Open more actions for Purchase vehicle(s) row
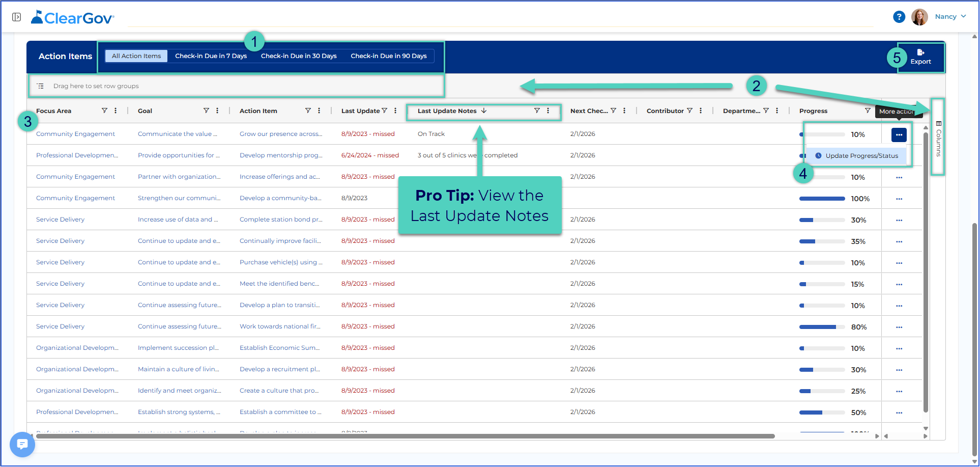This screenshot has height=467, width=980. (x=899, y=263)
